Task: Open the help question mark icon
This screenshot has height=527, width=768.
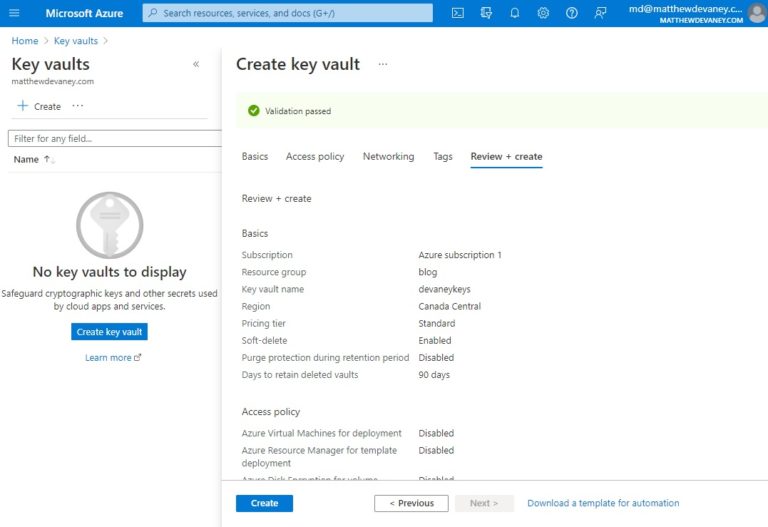Action: click(x=571, y=13)
